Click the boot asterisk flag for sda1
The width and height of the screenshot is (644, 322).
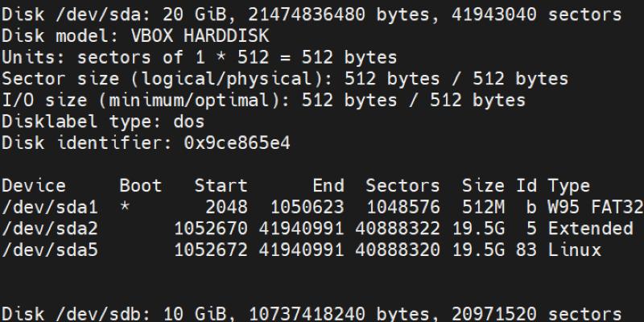pos(125,208)
